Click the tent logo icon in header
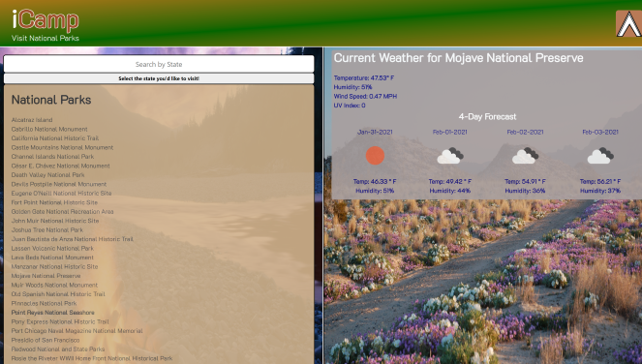 coord(628,24)
